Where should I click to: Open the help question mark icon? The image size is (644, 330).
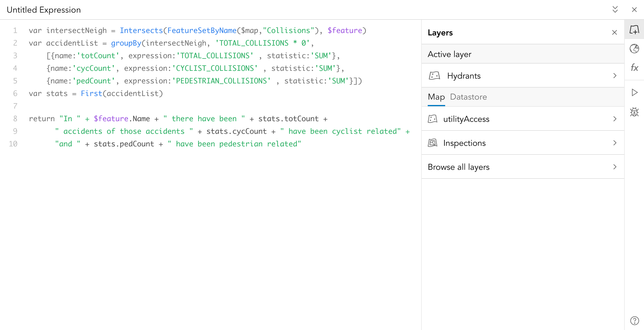click(634, 321)
